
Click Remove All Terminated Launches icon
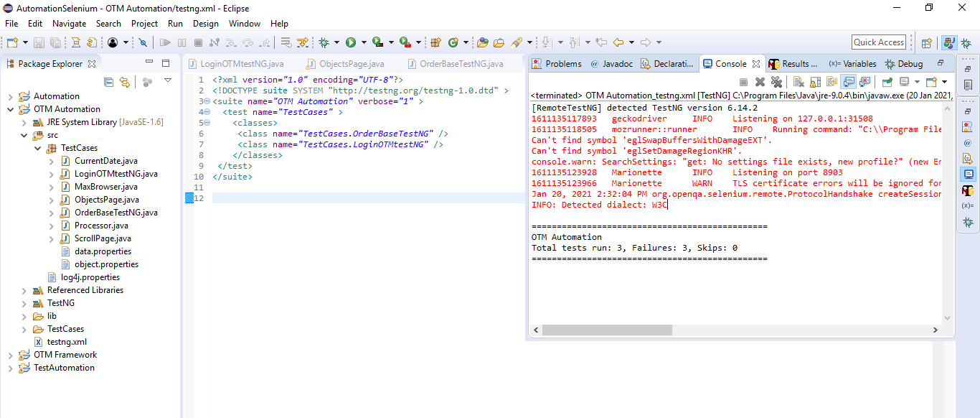coord(776,82)
